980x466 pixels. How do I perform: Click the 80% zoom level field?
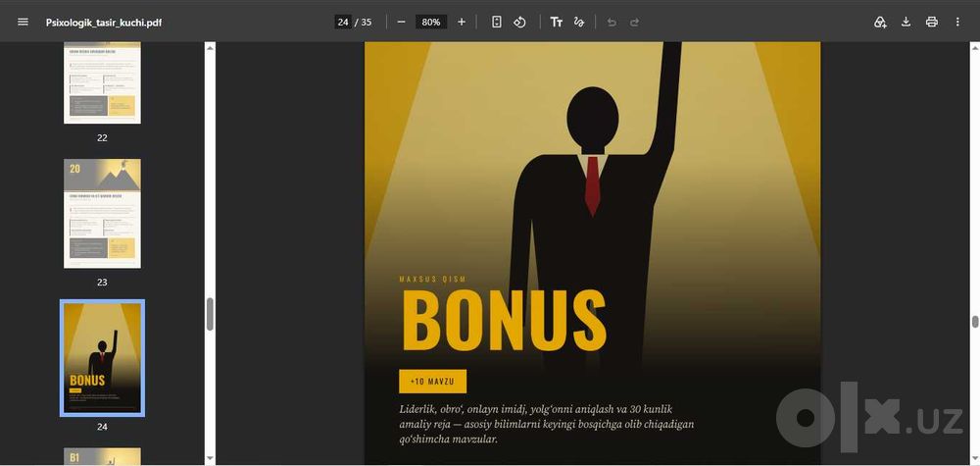(x=431, y=22)
